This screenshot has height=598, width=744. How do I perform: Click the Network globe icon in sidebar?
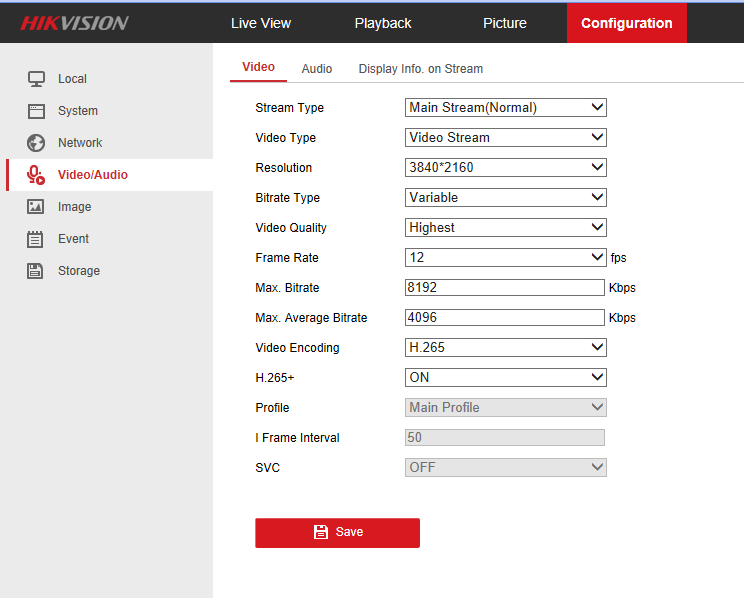pyautogui.click(x=36, y=143)
